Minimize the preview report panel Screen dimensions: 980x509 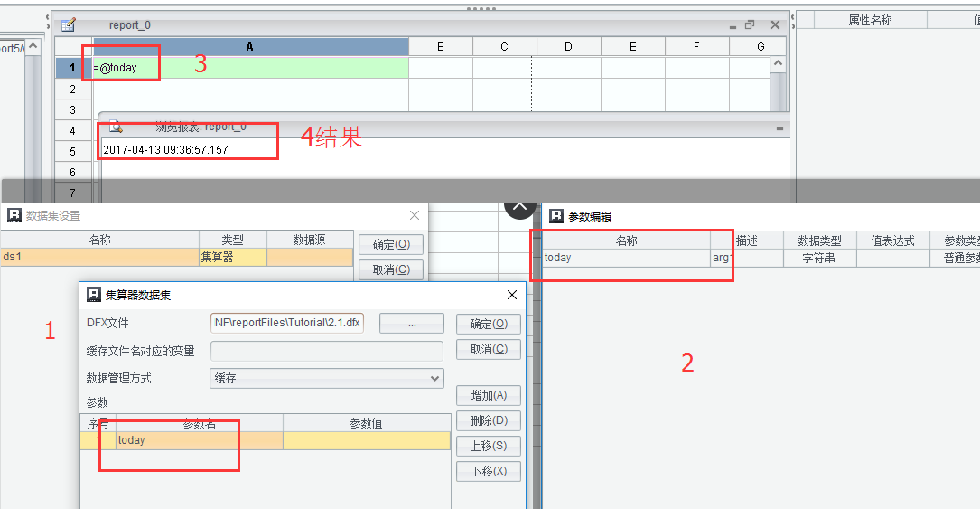click(x=779, y=128)
